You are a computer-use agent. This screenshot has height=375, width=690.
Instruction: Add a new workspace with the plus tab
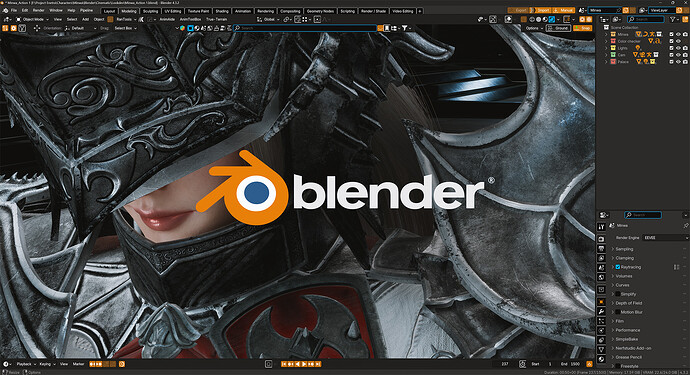point(420,11)
